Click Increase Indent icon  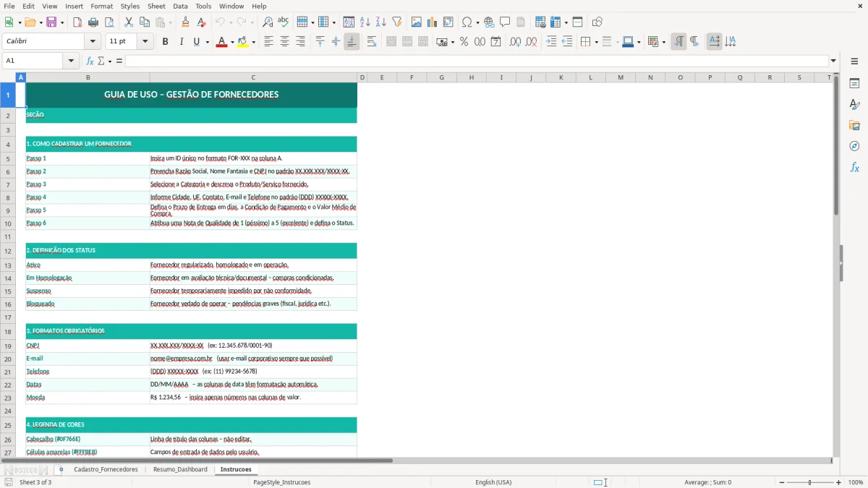pos(551,42)
